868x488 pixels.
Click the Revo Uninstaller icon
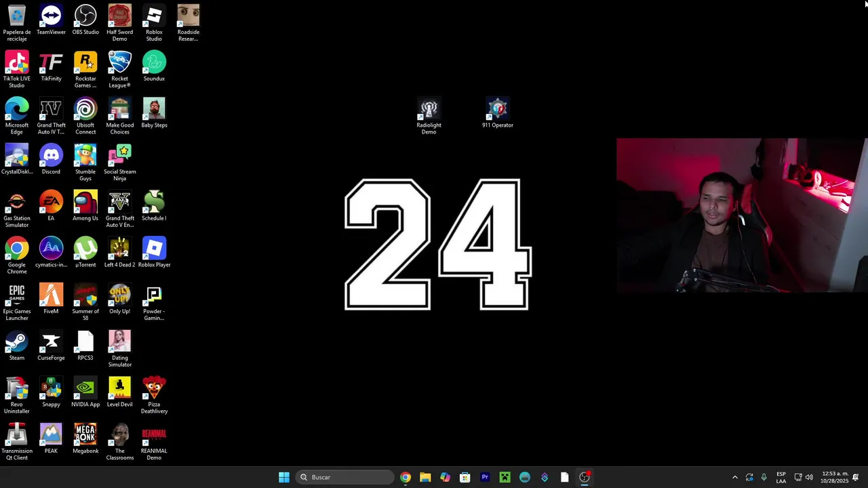click(x=17, y=396)
